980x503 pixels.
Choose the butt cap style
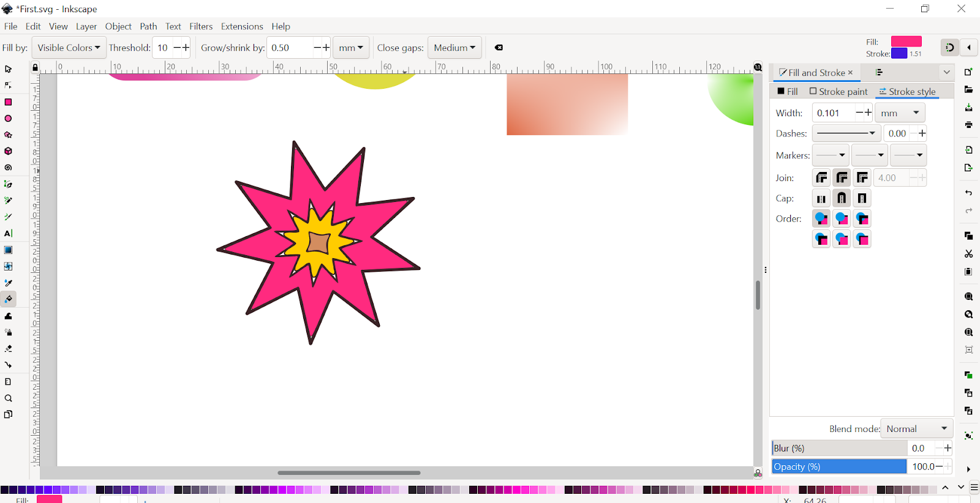click(x=822, y=198)
